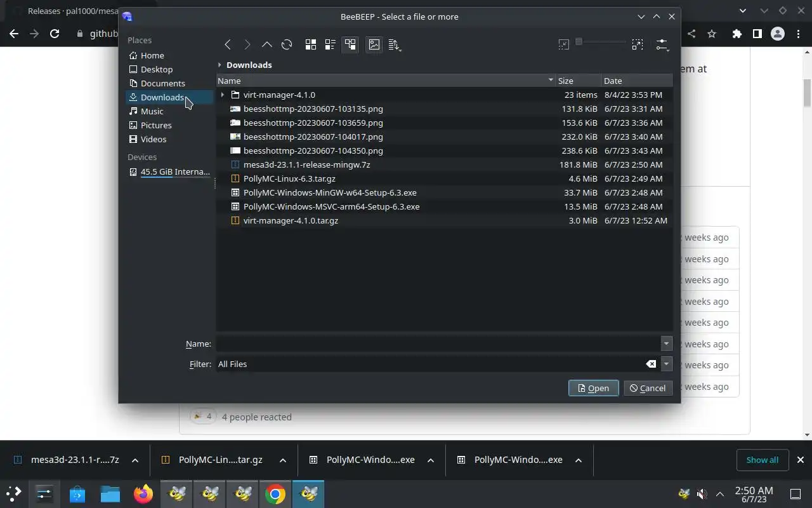Open Chrome extensions puzzle icon
Image resolution: width=812 pixels, height=508 pixels.
(737, 34)
